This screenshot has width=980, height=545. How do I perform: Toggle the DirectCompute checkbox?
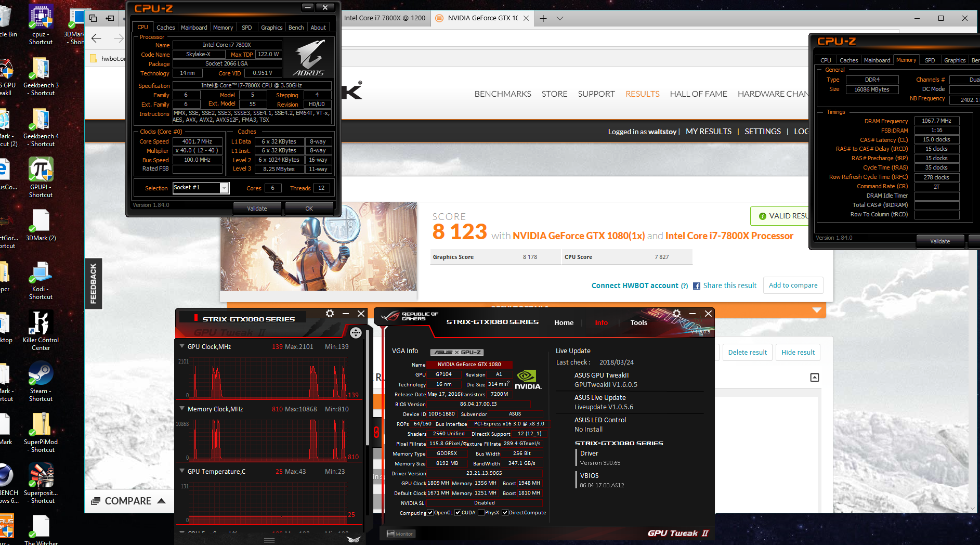coord(505,513)
